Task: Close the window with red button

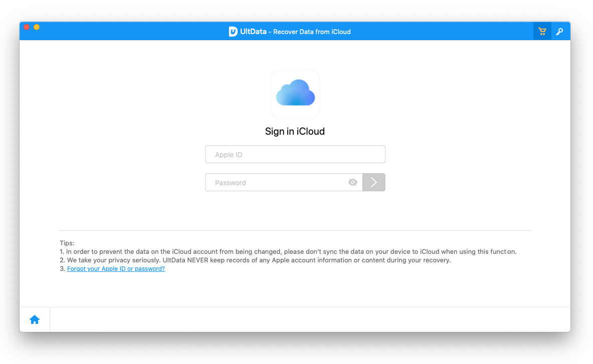Action: pyautogui.click(x=27, y=27)
